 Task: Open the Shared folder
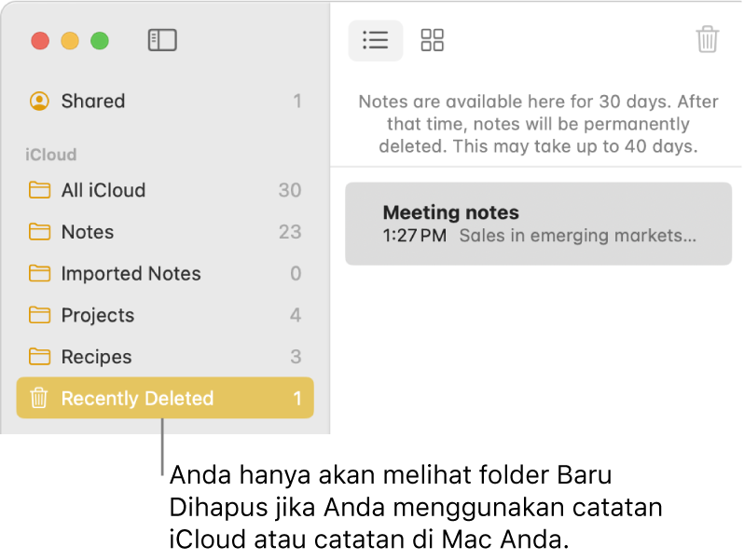pos(165,101)
